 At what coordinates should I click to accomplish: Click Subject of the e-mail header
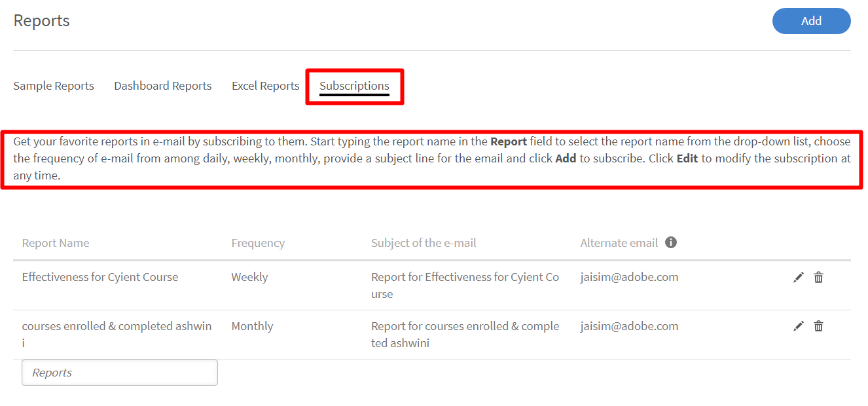pyautogui.click(x=424, y=243)
